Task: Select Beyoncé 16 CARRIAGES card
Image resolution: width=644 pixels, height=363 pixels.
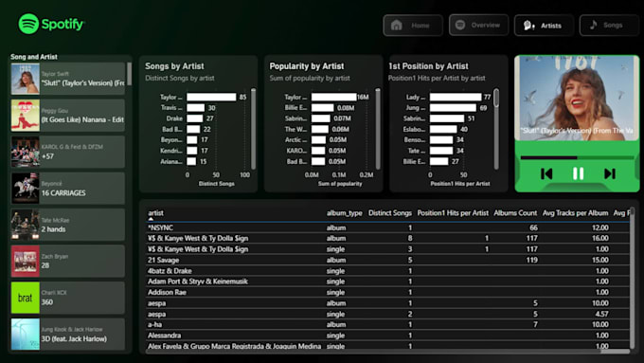Action: 68,189
